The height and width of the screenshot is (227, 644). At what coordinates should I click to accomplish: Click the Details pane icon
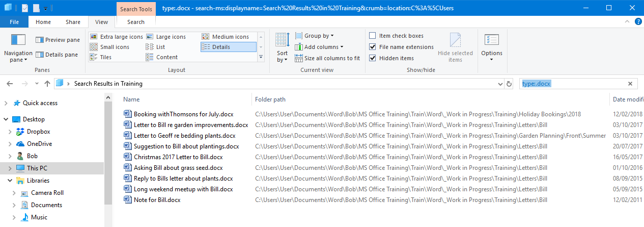[40, 55]
